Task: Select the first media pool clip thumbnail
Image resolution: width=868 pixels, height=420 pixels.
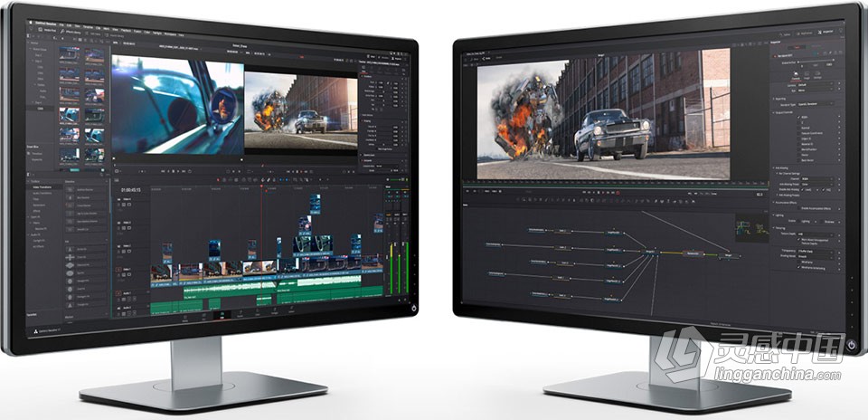Action: [x=70, y=53]
